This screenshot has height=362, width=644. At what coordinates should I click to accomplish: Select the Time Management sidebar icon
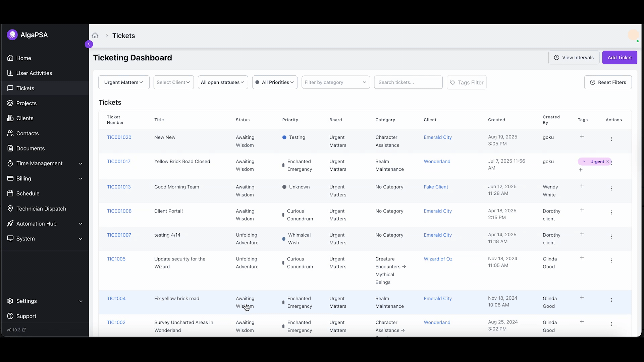point(10,164)
